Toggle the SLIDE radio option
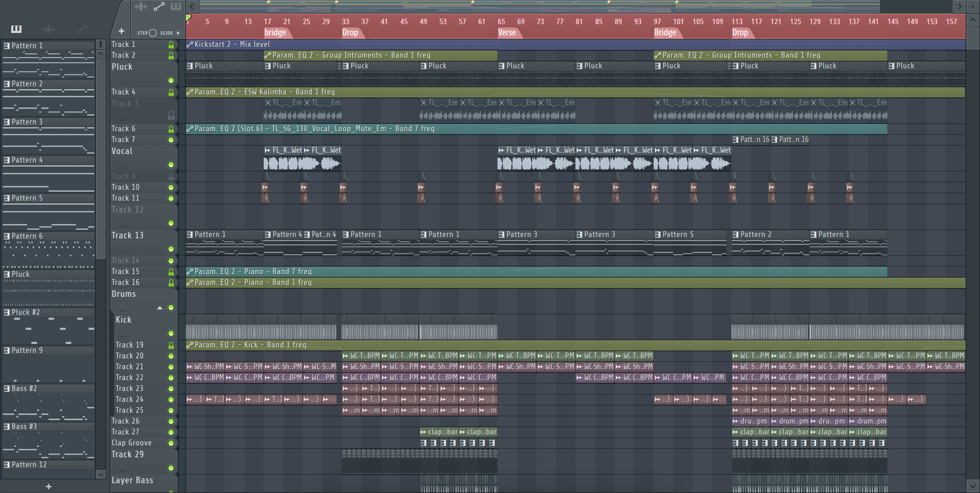Image resolution: width=980 pixels, height=493 pixels. point(178,33)
